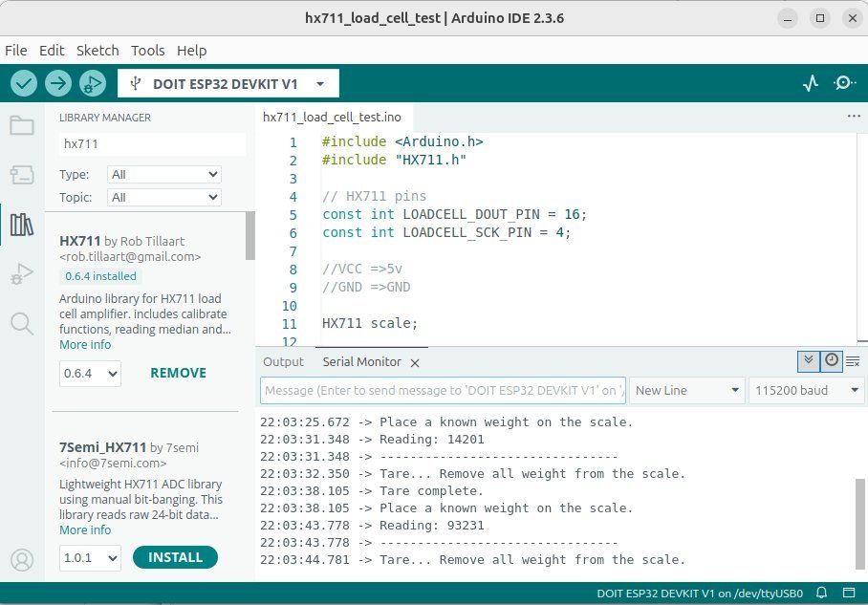The width and height of the screenshot is (868, 605).
Task: Click the library list vertical scrollbar
Action: point(250,236)
